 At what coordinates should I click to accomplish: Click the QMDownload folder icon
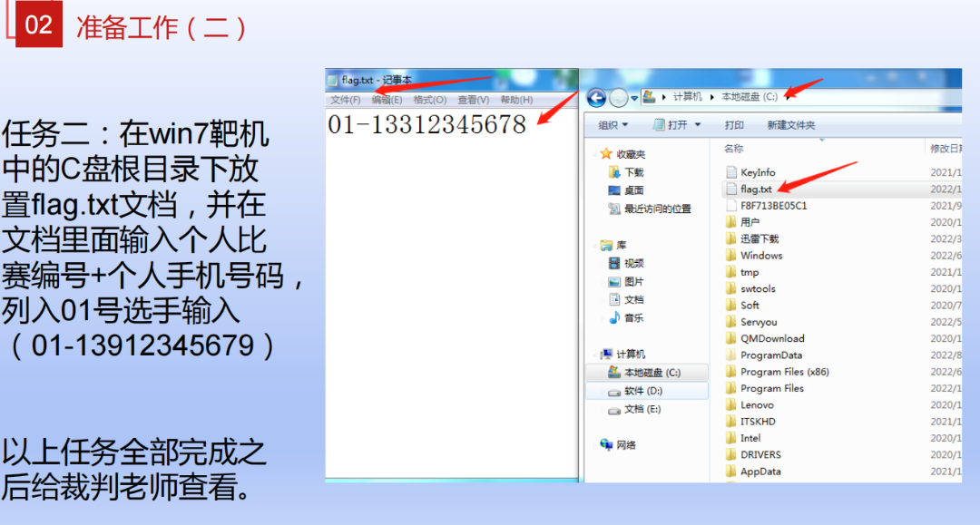pyautogui.click(x=731, y=338)
